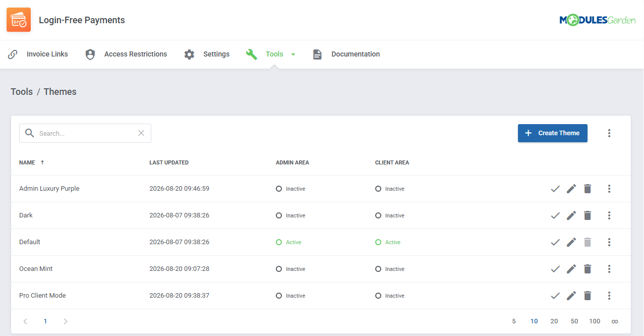Select the Tools menu tab

[x=271, y=54]
